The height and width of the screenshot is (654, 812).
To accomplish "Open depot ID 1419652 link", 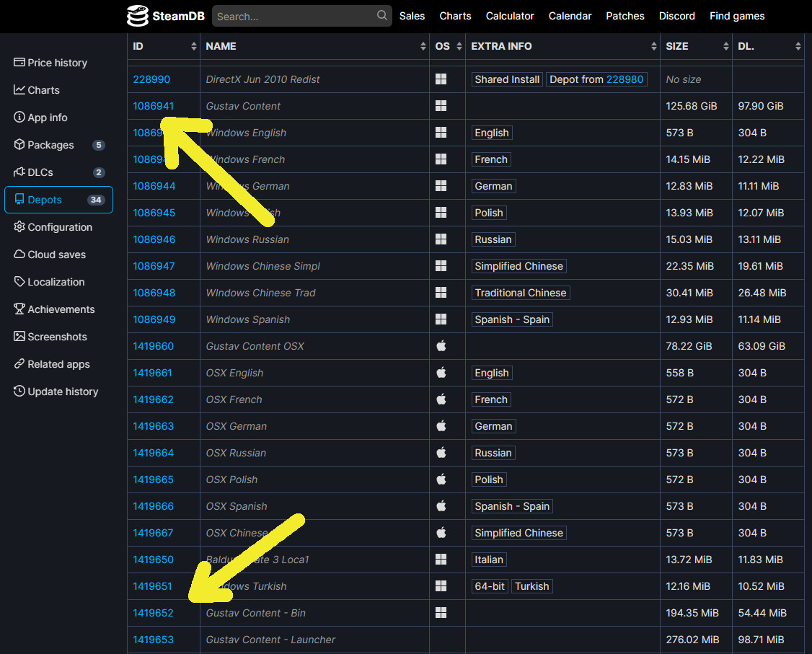I will [x=153, y=613].
